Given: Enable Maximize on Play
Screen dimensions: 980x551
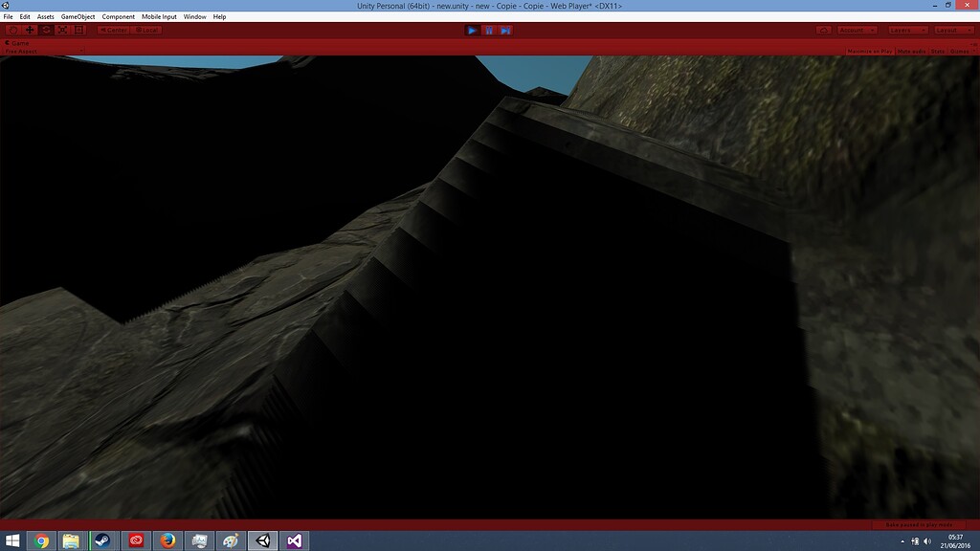Looking at the screenshot, I should [871, 51].
